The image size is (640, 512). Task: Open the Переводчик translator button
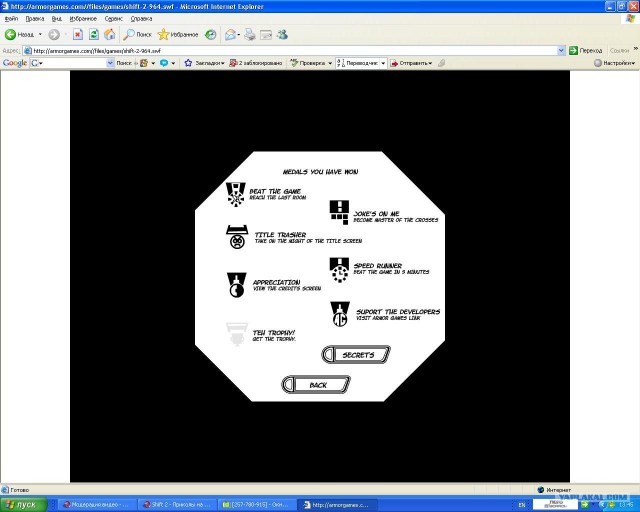pyautogui.click(x=358, y=63)
